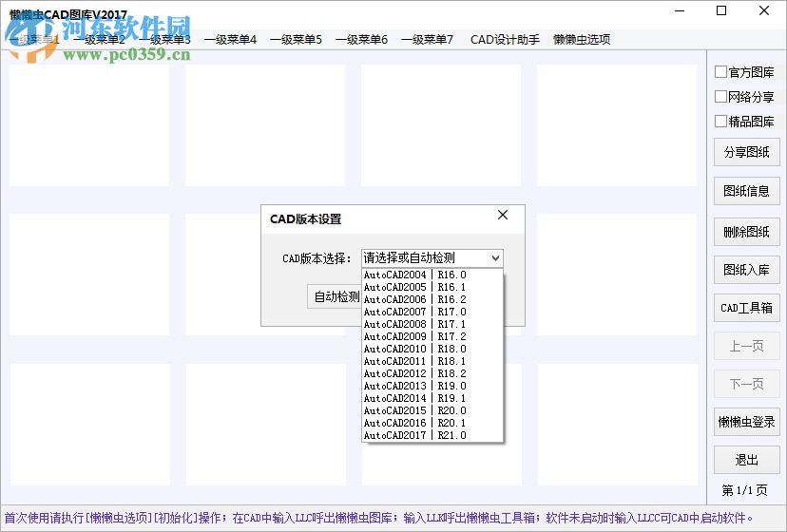Close the 懒懒虫CAD图库 main window
This screenshot has height=532, width=787.
(x=764, y=10)
